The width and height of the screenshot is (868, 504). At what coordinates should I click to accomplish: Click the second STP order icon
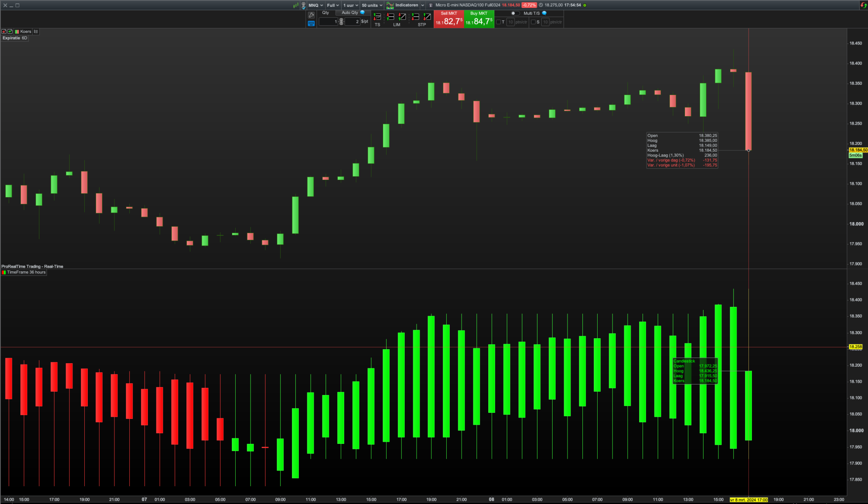pyautogui.click(x=427, y=17)
